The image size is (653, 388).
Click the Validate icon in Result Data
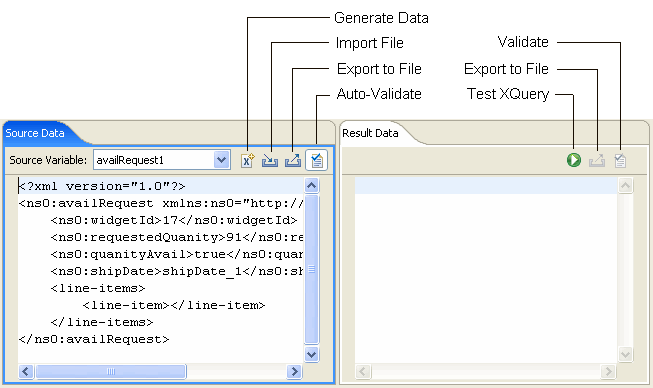coord(620,160)
